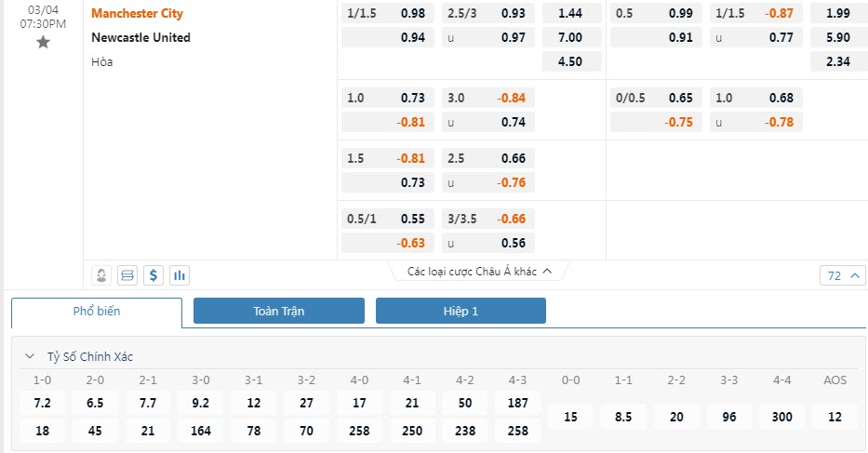Click the gray person silhouette icon
Viewport: 868px width, 453px height.
[x=102, y=275]
